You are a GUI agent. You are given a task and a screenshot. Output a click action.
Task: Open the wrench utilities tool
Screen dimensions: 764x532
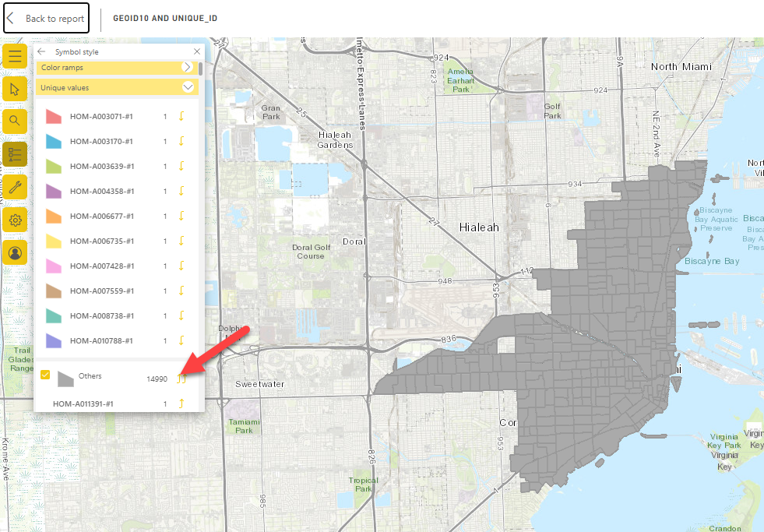click(14, 187)
